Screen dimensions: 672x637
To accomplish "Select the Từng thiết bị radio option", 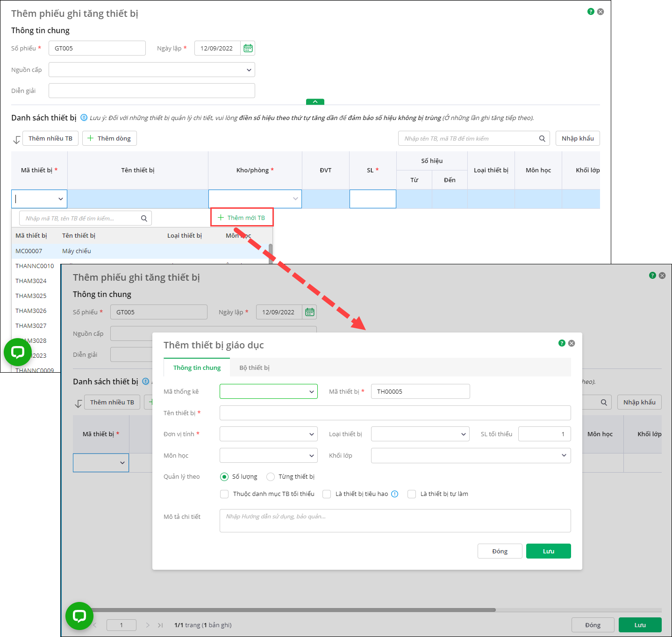I will coord(271,477).
